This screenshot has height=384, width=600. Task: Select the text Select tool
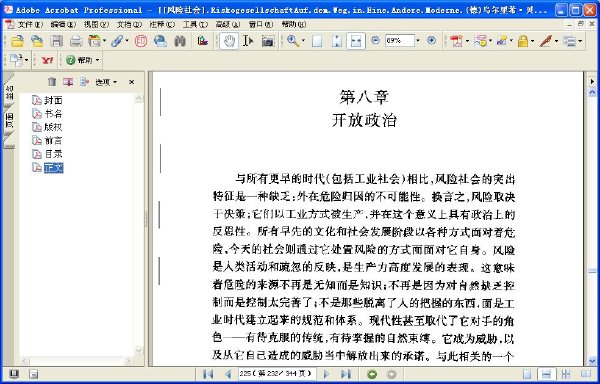248,41
